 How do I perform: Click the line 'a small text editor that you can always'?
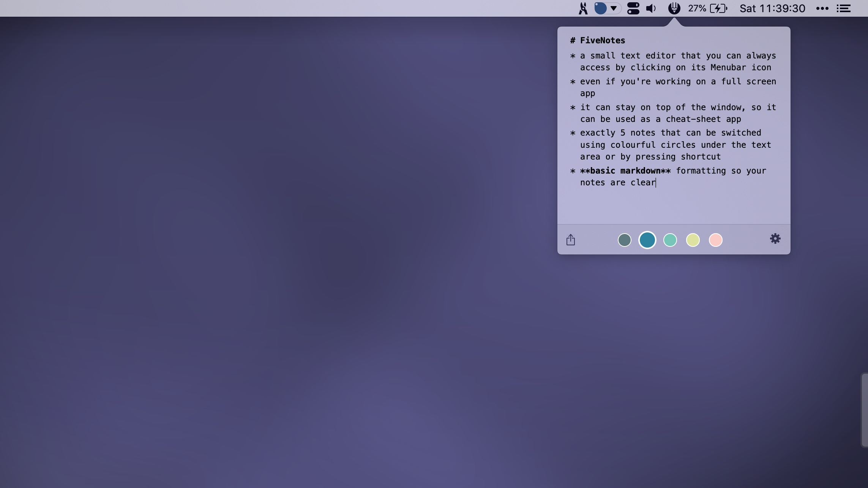pyautogui.click(x=678, y=55)
